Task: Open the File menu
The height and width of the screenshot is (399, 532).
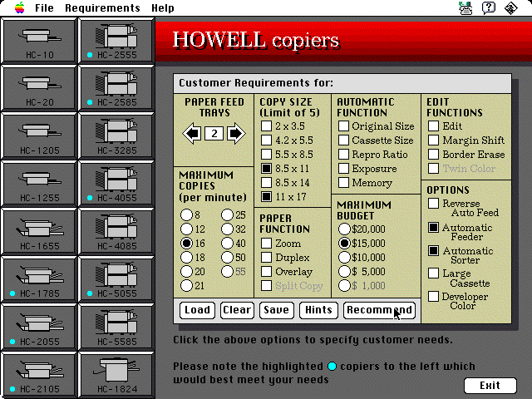Action: point(44,7)
